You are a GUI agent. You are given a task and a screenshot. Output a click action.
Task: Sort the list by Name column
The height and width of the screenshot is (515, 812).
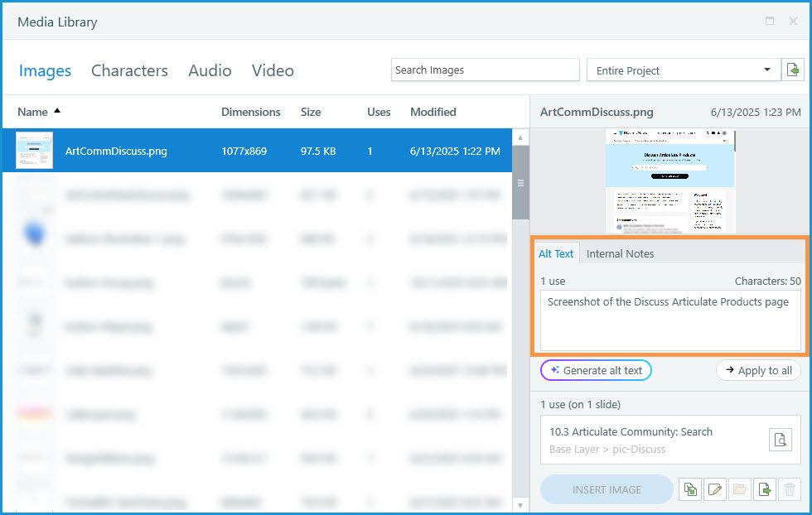[x=33, y=112]
